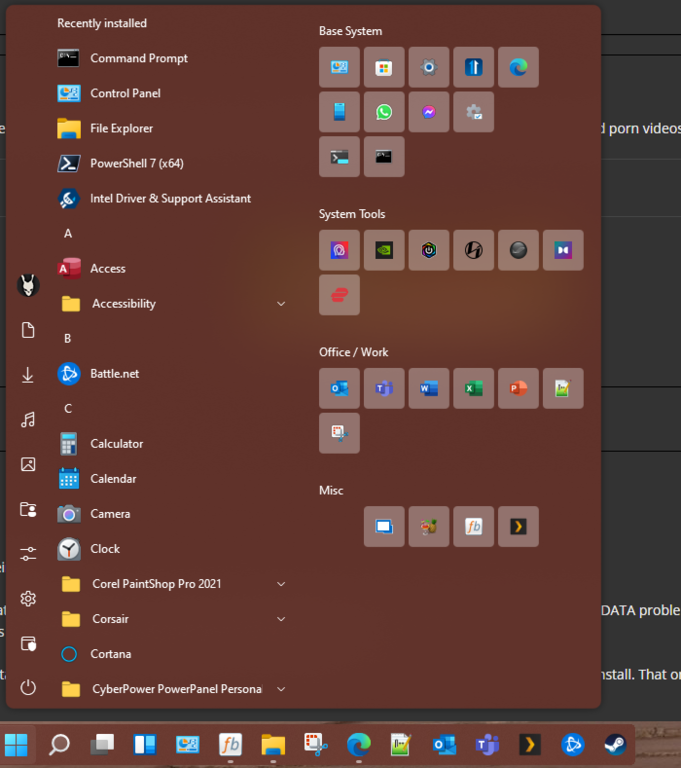This screenshot has width=681, height=768.
Task: Launch the red ExpressVPN tile
Action: click(x=339, y=295)
